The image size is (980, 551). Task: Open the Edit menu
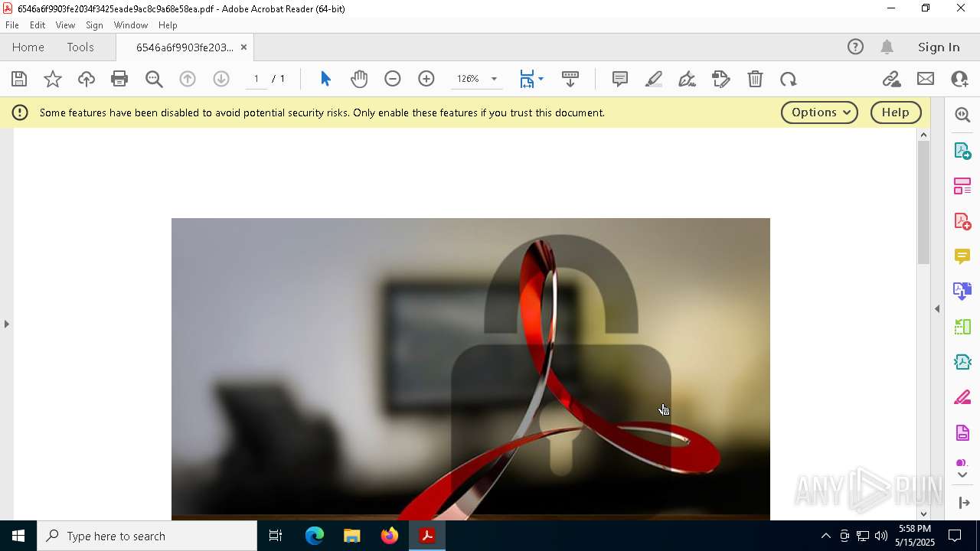coord(38,25)
